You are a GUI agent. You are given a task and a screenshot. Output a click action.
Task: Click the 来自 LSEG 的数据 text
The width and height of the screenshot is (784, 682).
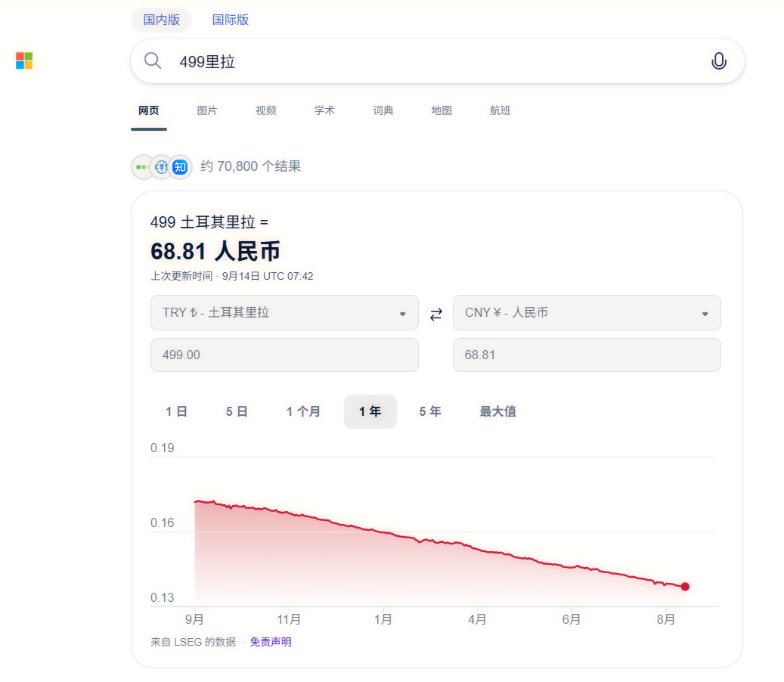[x=193, y=642]
